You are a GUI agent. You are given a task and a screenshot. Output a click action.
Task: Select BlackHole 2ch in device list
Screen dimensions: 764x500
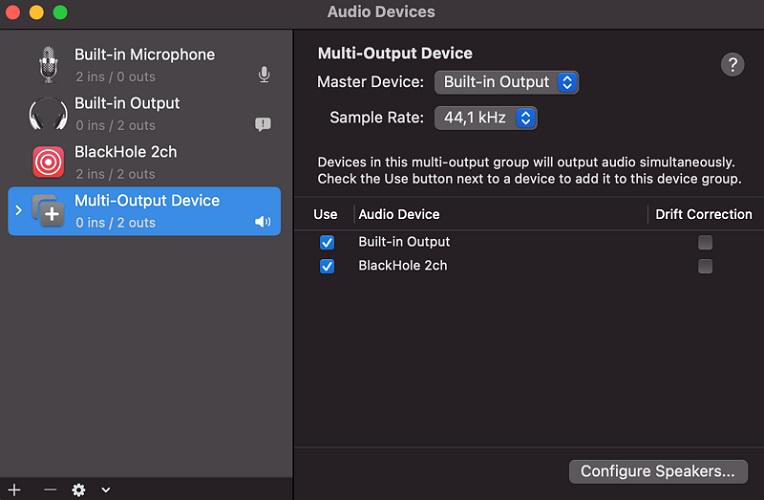[144, 162]
